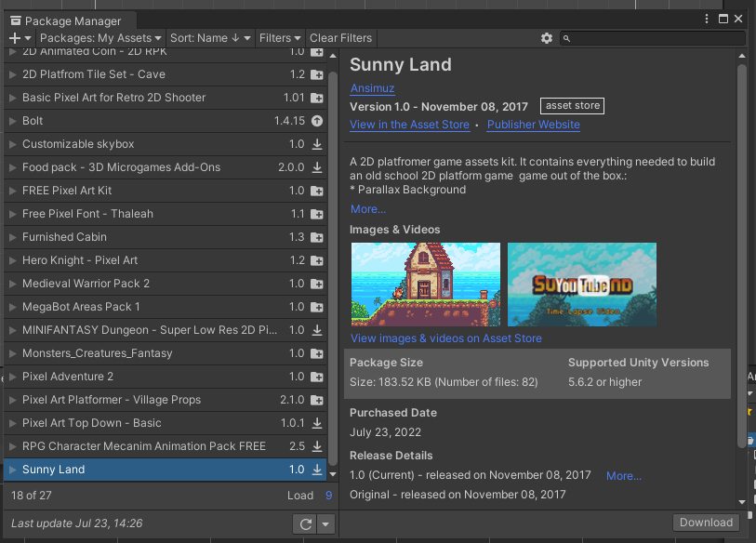Expand the Customizable skybox row

pos(13,144)
